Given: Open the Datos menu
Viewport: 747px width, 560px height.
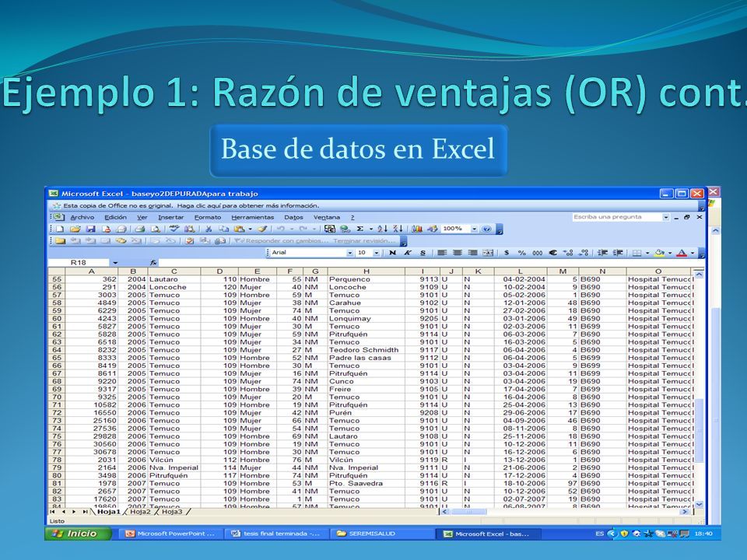Looking at the screenshot, I should [293, 217].
